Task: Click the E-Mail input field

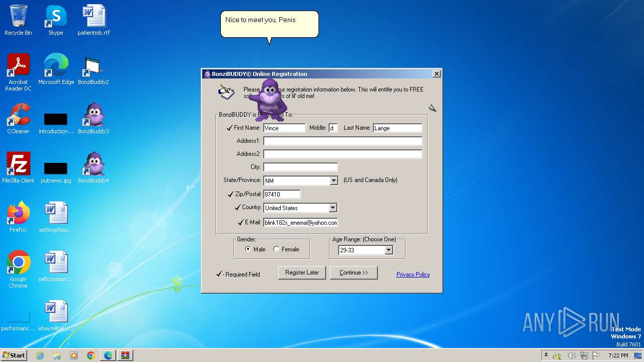Action: point(300,222)
